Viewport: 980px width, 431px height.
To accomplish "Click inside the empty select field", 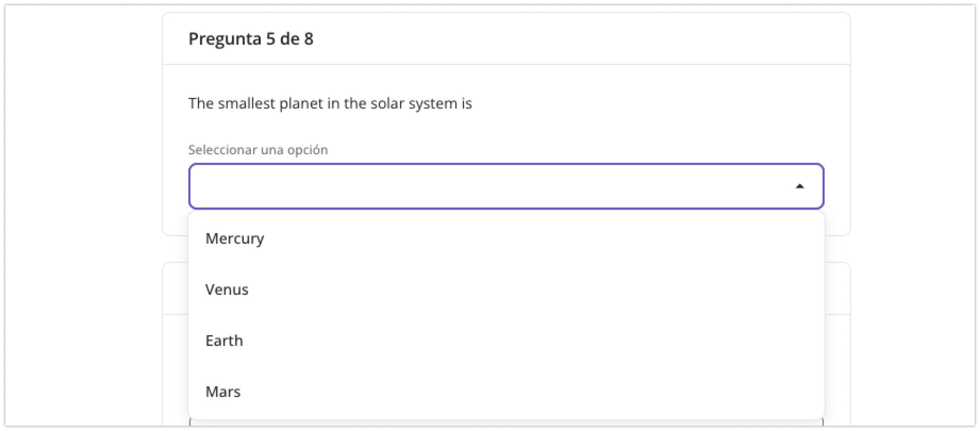I will click(479, 186).
